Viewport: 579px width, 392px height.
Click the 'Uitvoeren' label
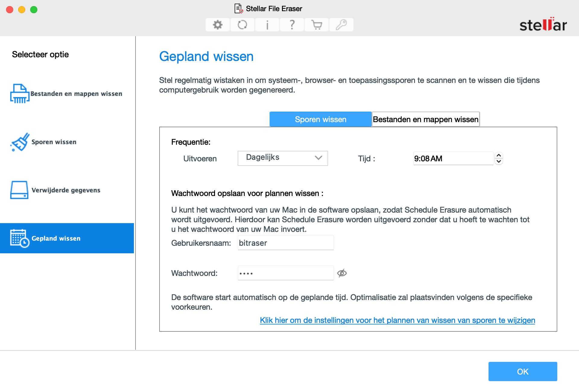200,159
